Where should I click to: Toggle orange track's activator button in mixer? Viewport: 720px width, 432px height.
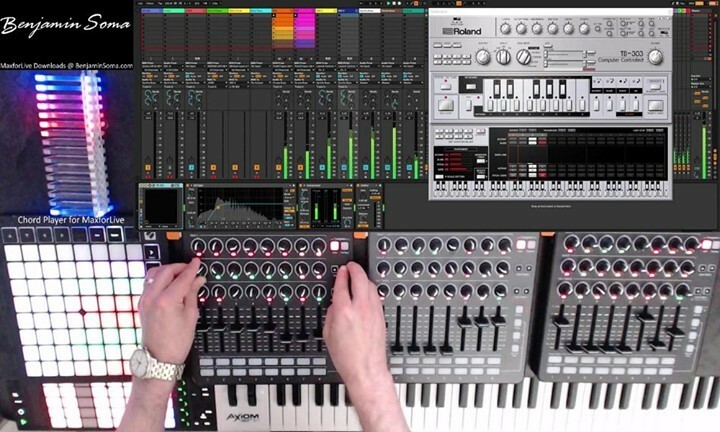(x=279, y=168)
